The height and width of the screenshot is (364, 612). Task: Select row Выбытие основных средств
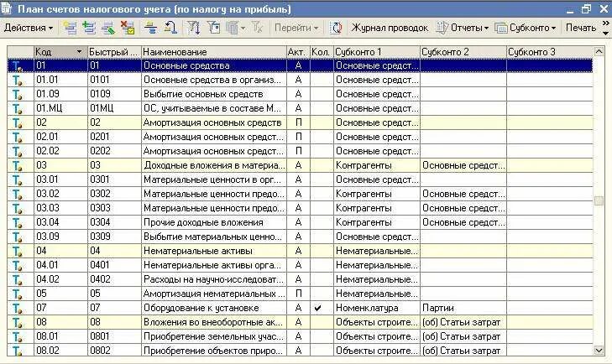click(x=300, y=94)
